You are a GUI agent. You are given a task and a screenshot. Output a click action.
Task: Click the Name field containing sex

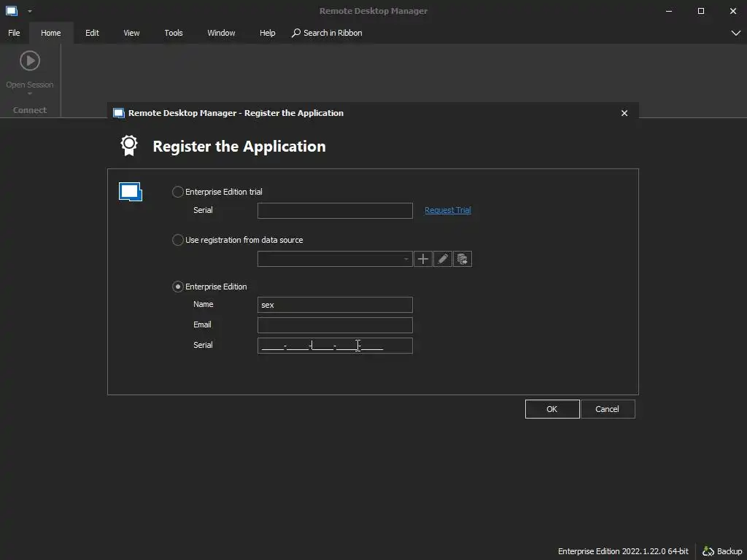click(x=335, y=305)
